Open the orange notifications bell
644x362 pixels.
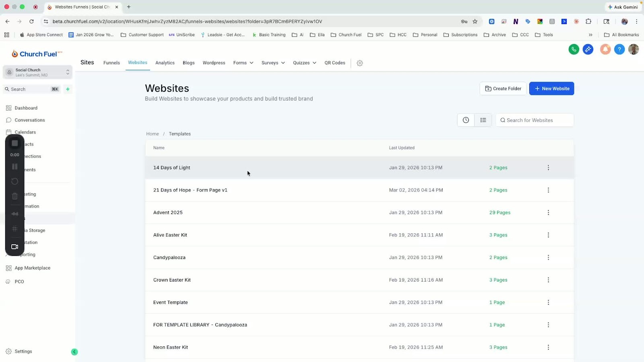(x=605, y=49)
